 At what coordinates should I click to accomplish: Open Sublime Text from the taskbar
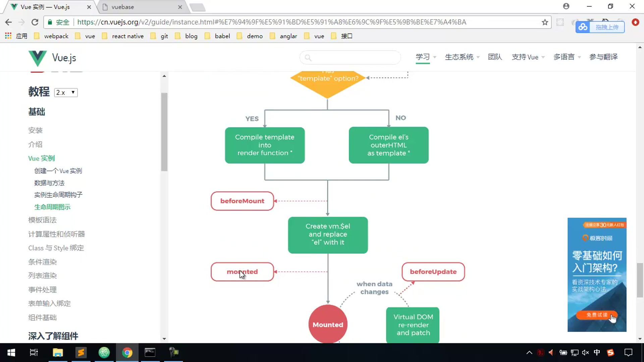[x=81, y=353]
